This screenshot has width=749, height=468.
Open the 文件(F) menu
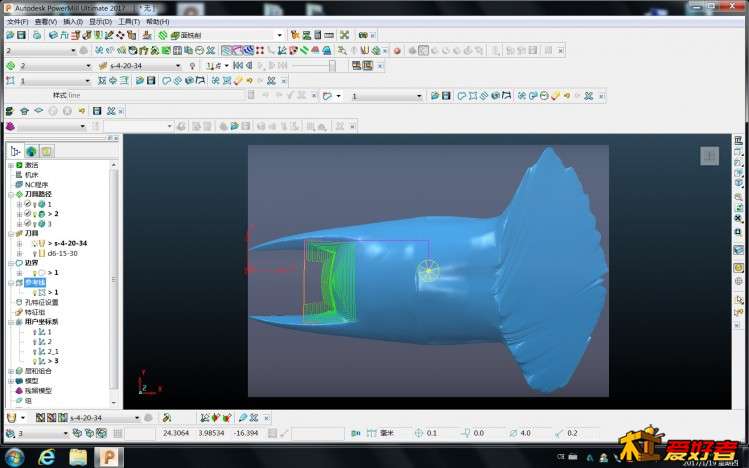point(18,22)
